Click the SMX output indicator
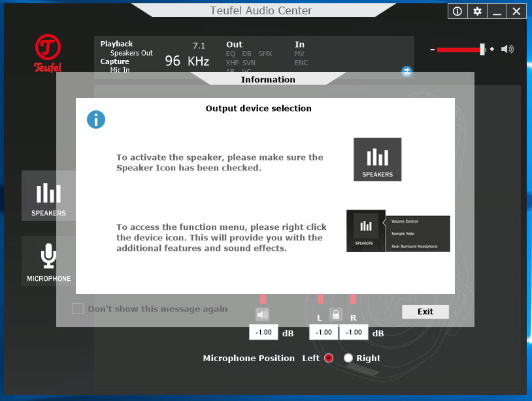 point(265,54)
